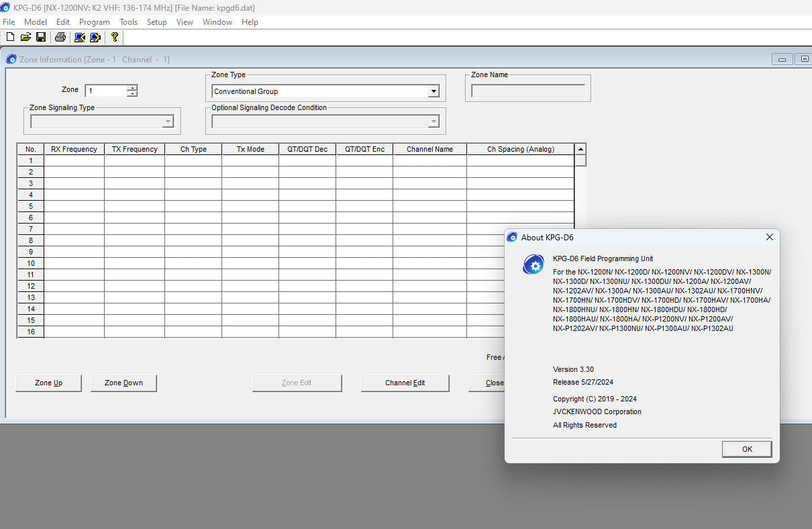Close the About KPG-D6 dialog with X
This screenshot has width=812, height=529.
(x=770, y=237)
